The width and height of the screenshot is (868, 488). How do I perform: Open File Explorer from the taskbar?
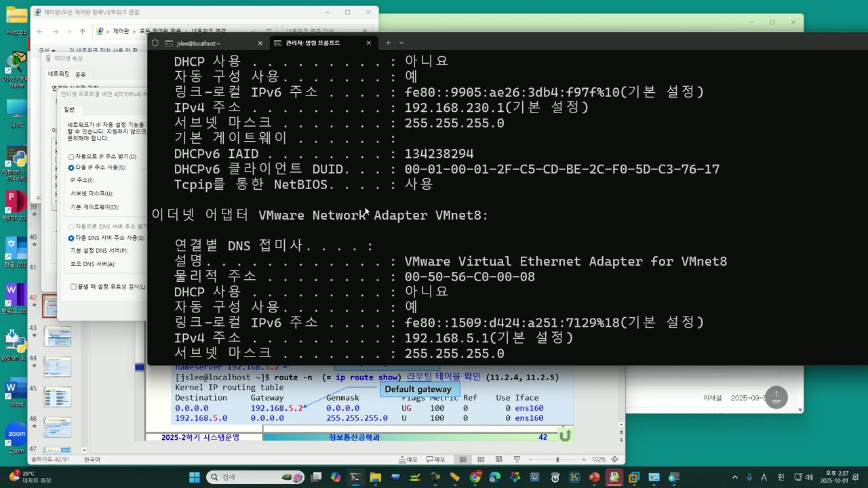375,477
